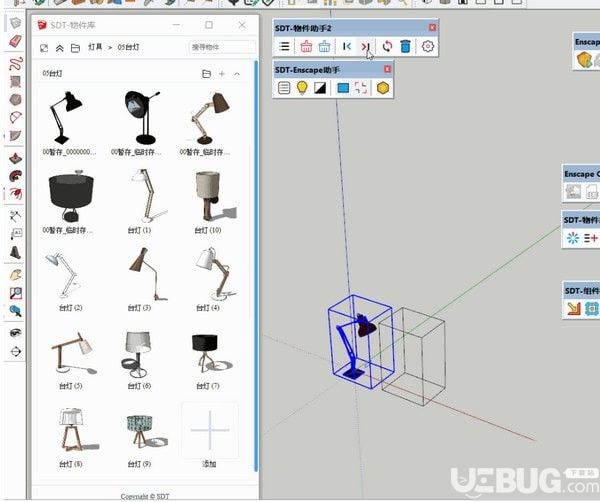Viewport: 600px width, 502px height.
Task: Click the blue trash can icon
Action: click(x=405, y=47)
